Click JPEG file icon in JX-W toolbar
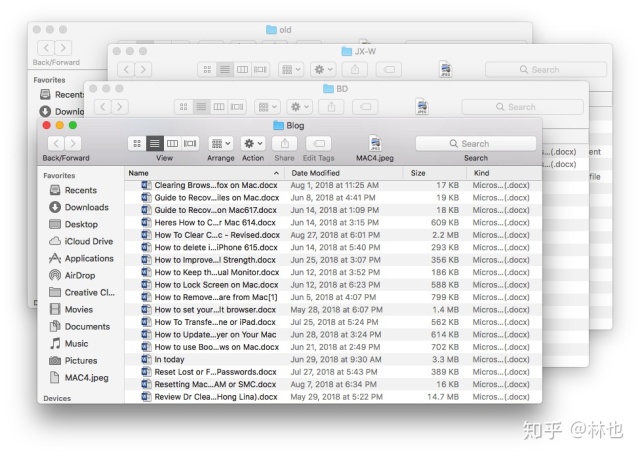Image resolution: width=640 pixels, height=456 pixels. tap(445, 69)
